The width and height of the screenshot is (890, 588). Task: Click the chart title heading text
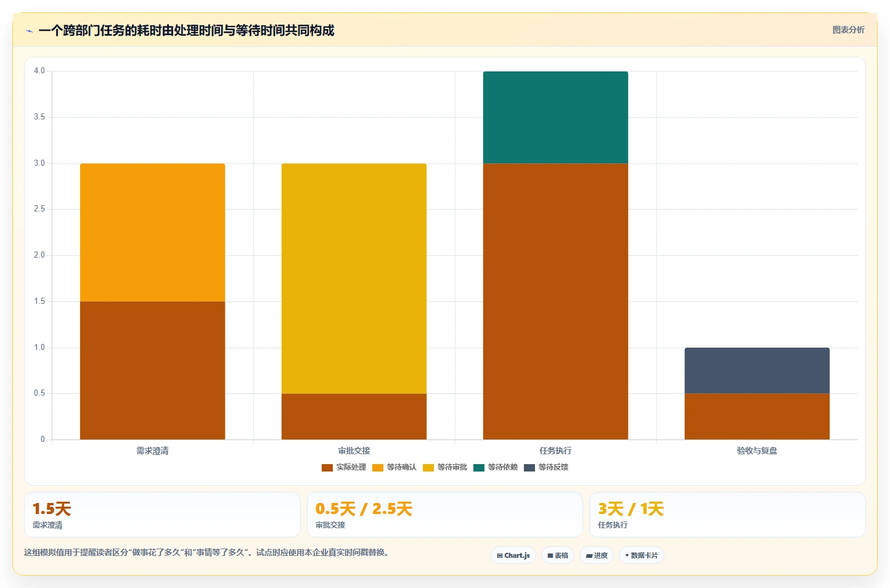(x=186, y=30)
